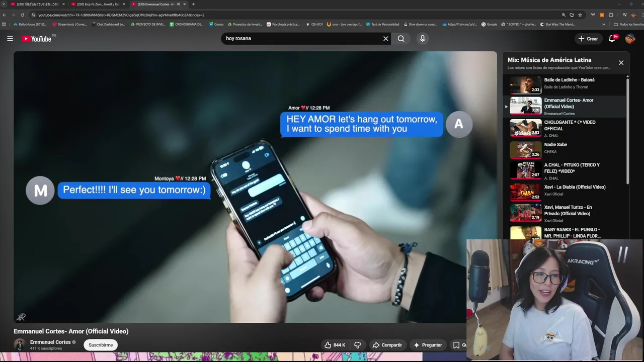Open the notifications bell

click(612, 39)
